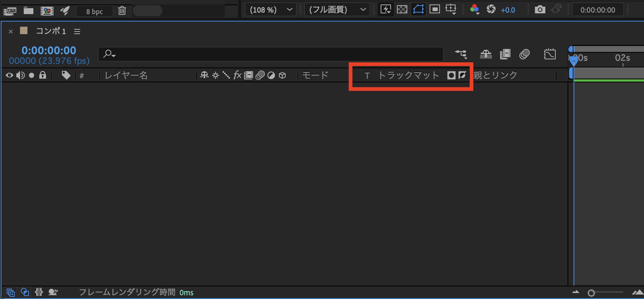Click the レイヤー名 column header

126,75
